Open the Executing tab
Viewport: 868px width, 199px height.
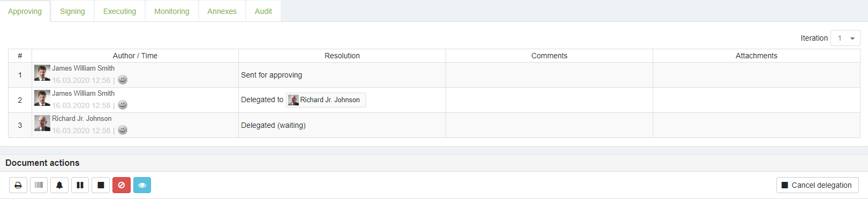point(119,11)
